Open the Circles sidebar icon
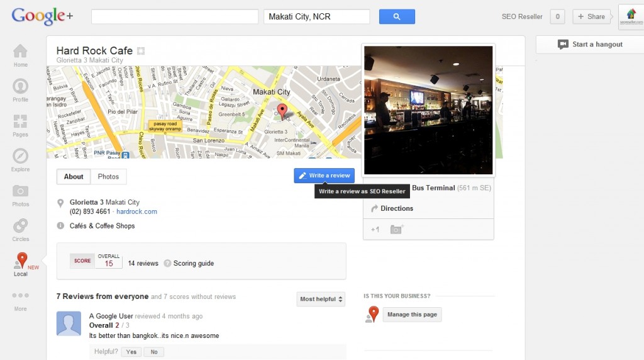The height and width of the screenshot is (360, 644). coord(20,226)
